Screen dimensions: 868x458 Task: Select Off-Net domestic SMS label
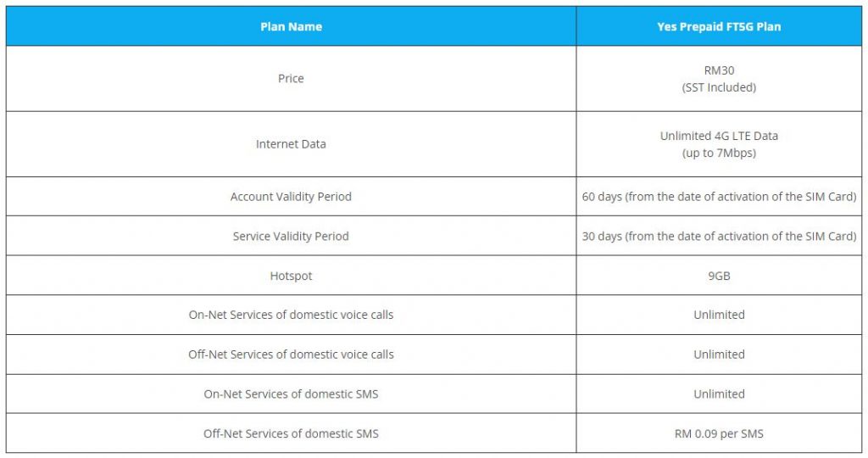[x=291, y=433]
